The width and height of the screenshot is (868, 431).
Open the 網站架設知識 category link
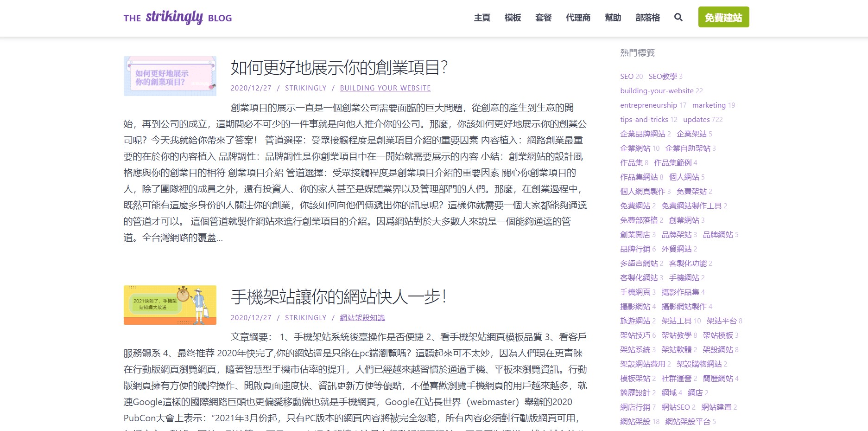coord(363,317)
